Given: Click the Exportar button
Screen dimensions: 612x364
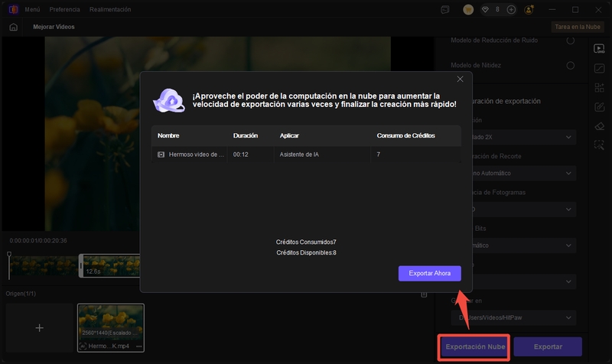Looking at the screenshot, I should click(548, 347).
